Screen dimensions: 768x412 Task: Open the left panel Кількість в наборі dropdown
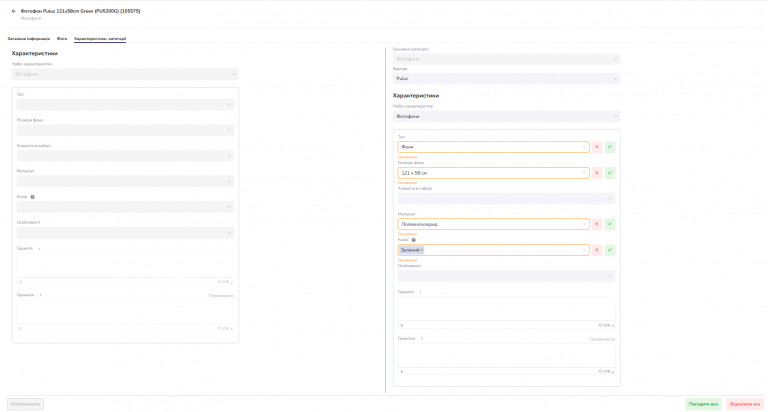pos(125,156)
